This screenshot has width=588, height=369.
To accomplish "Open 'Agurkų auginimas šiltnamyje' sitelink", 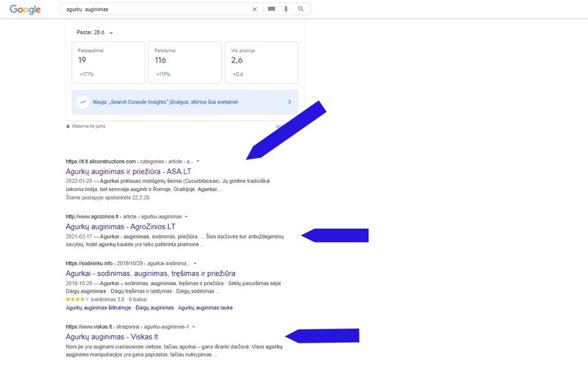I will pyautogui.click(x=98, y=307).
